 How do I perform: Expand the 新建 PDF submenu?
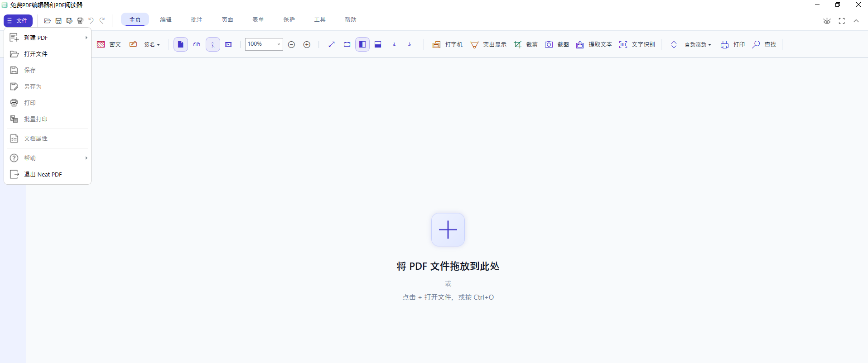48,38
